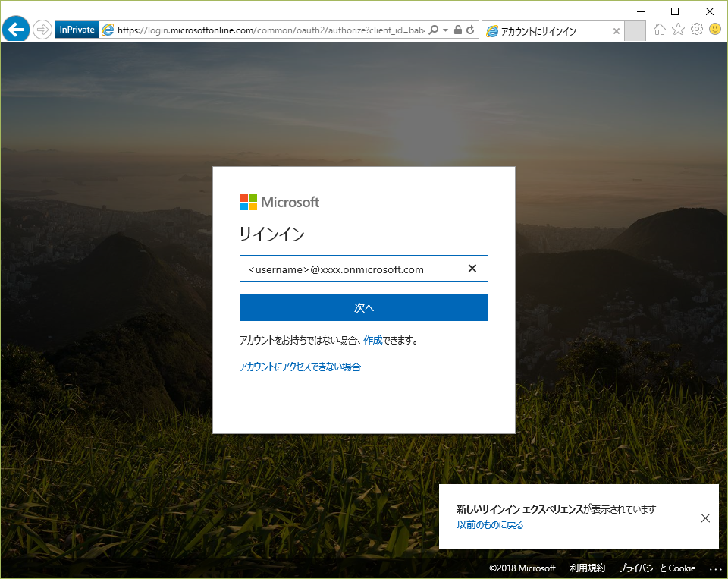Screen dimensions: 728x579
Task: Refresh the page with reload icon
Action: [470, 30]
